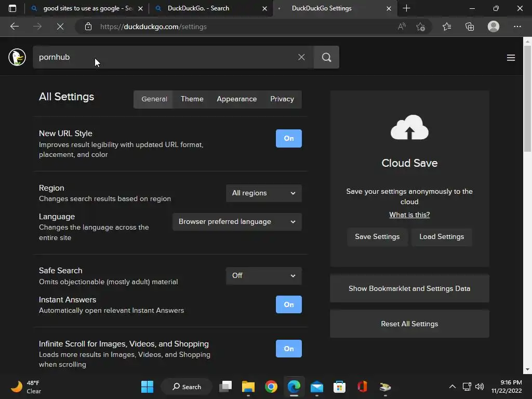Open the hamburger side menu
The width and height of the screenshot is (532, 399).
511,58
